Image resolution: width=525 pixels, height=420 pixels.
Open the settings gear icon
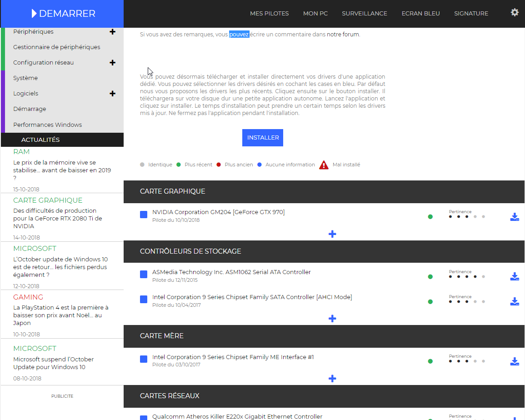click(x=515, y=13)
